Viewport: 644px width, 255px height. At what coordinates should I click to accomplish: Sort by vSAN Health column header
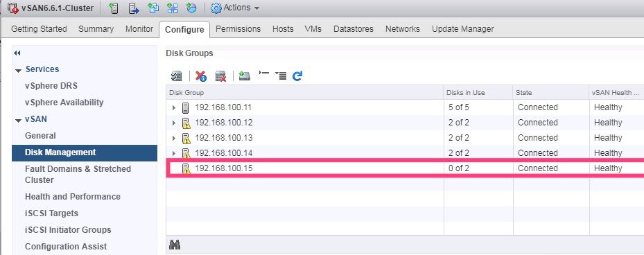click(616, 93)
